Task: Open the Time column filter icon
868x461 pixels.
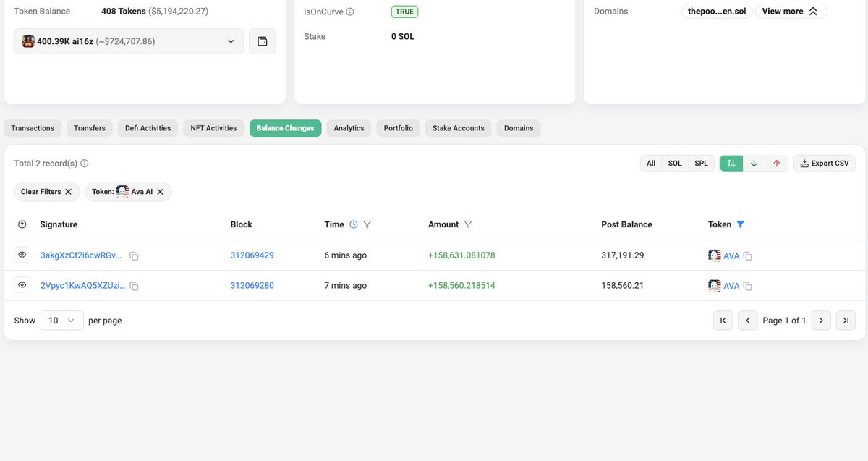Action: 367,224
